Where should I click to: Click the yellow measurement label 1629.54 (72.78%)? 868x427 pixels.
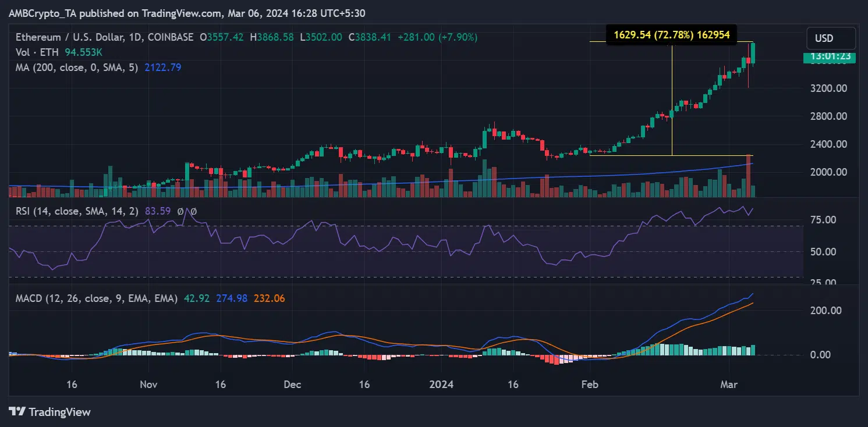click(671, 35)
